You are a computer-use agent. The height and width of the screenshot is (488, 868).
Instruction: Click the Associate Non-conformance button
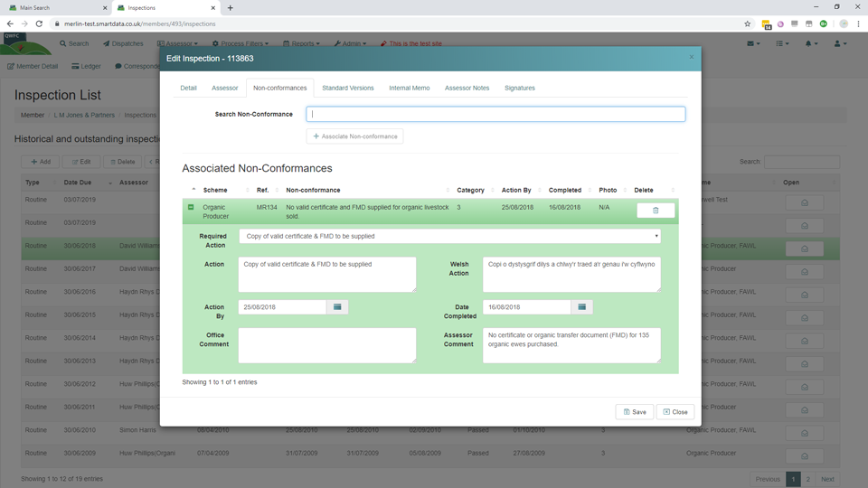point(354,136)
